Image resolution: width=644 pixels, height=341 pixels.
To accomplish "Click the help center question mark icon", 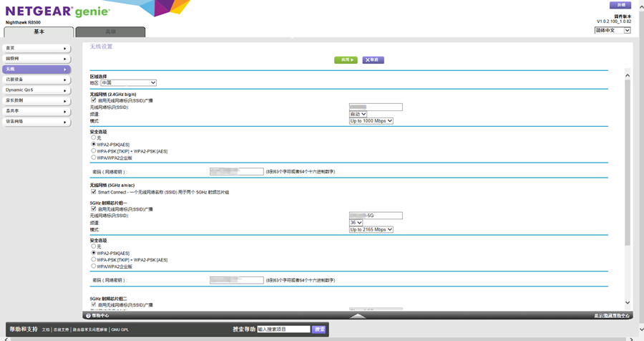I will (x=89, y=315).
